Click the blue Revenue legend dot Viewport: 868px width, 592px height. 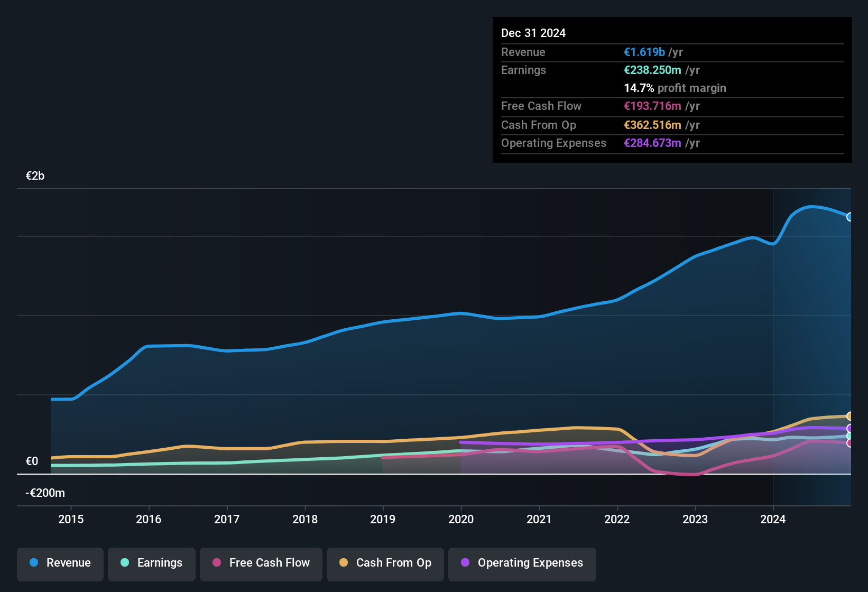tap(33, 563)
